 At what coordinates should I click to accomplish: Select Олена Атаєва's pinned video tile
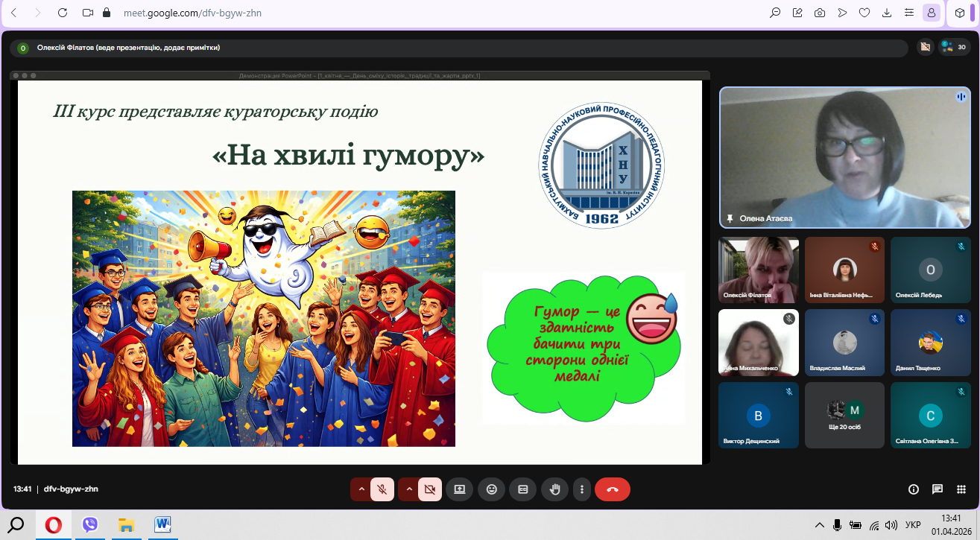(x=844, y=157)
